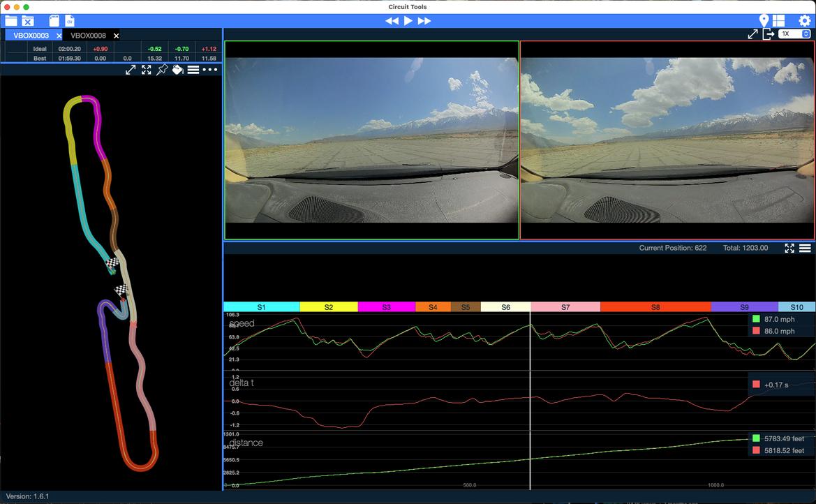Open the 1X playback speed dropdown
The width and height of the screenshot is (816, 504).
tap(794, 34)
